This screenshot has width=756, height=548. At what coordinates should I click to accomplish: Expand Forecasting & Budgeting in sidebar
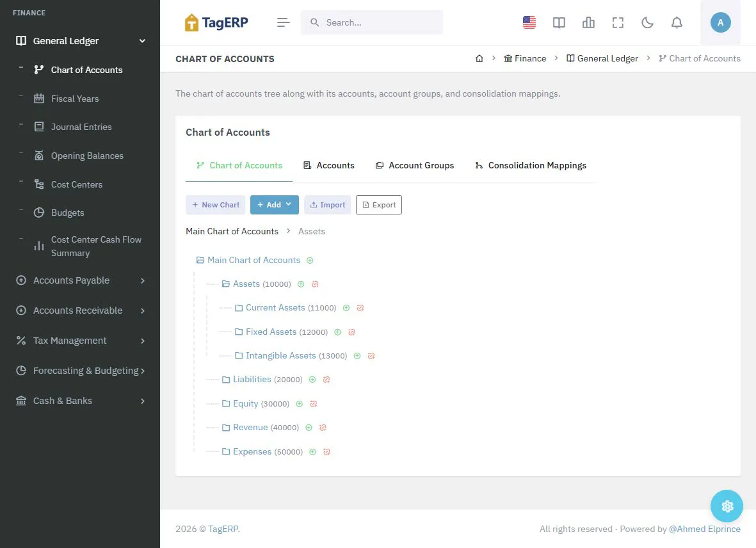80,371
